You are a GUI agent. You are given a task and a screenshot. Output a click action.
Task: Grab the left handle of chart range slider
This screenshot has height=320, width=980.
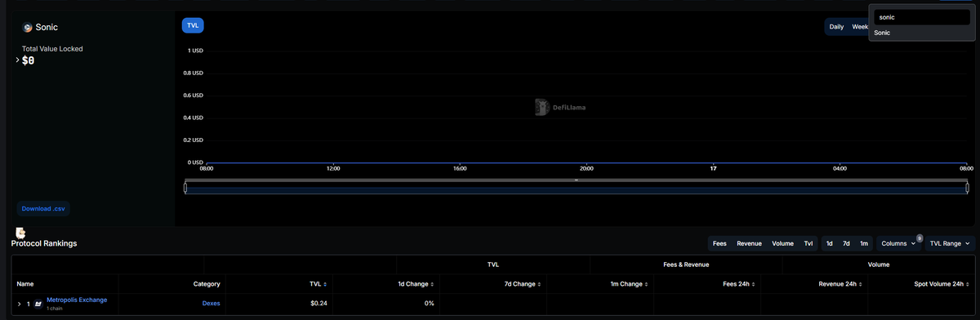[186, 188]
